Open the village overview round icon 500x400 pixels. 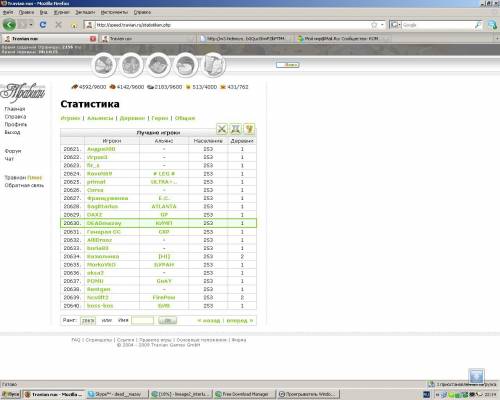(104, 65)
